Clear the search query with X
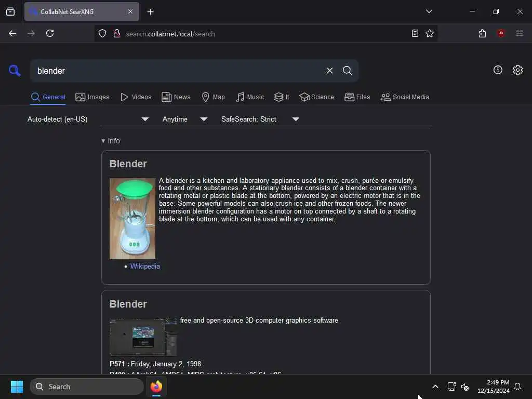This screenshot has width=532, height=399. point(329,71)
